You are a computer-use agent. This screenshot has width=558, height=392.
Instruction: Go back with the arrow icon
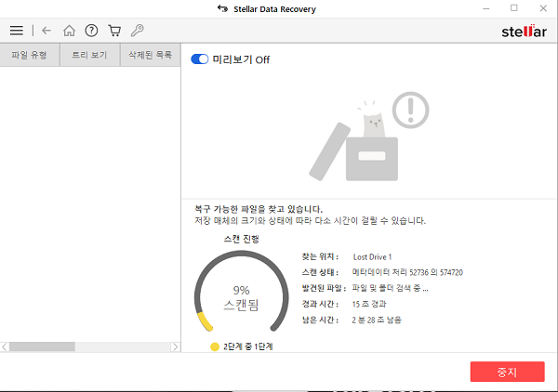point(46,31)
